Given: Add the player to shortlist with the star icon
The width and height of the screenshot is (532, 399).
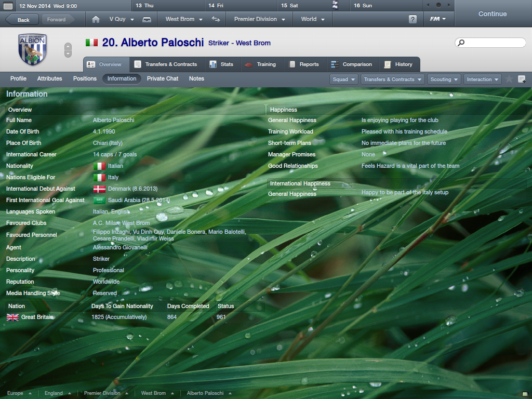Looking at the screenshot, I should (x=509, y=79).
